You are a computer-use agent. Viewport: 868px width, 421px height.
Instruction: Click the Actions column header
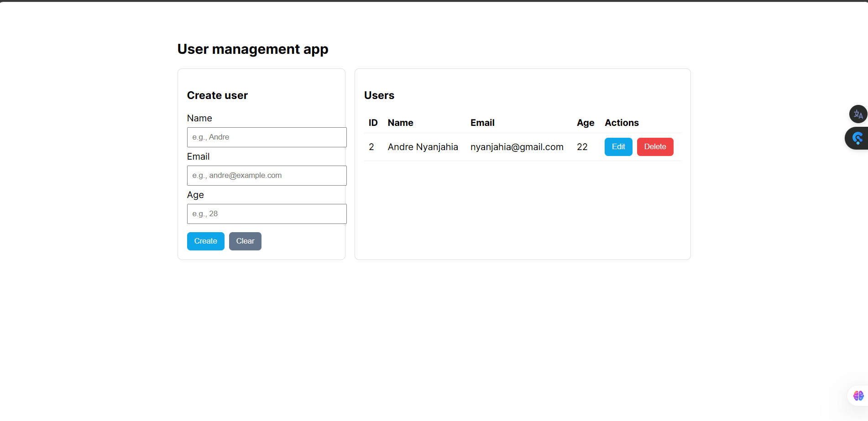point(622,123)
